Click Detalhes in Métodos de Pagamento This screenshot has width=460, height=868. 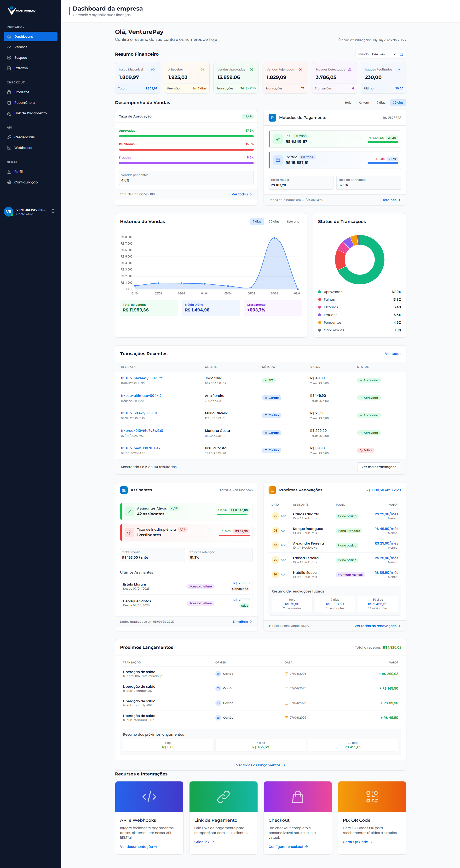391,200
